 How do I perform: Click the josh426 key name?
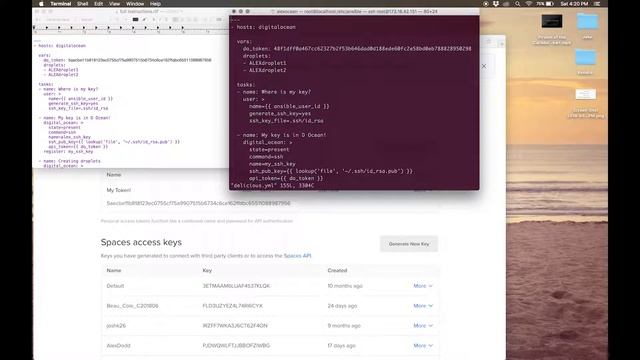tap(116, 326)
